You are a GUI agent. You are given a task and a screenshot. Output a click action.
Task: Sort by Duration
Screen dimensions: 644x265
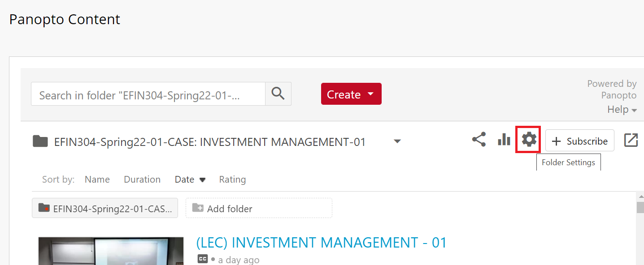(142, 180)
